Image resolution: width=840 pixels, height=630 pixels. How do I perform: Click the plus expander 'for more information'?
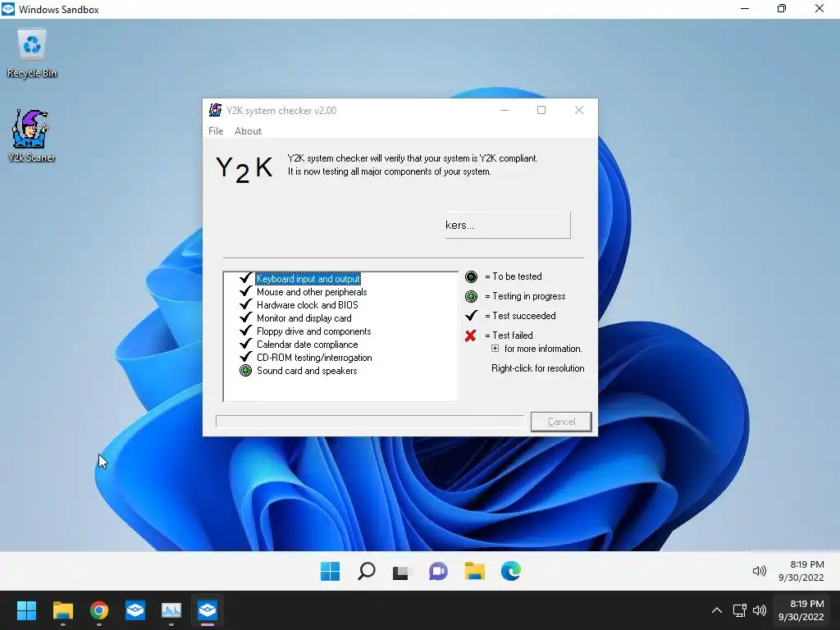click(495, 348)
